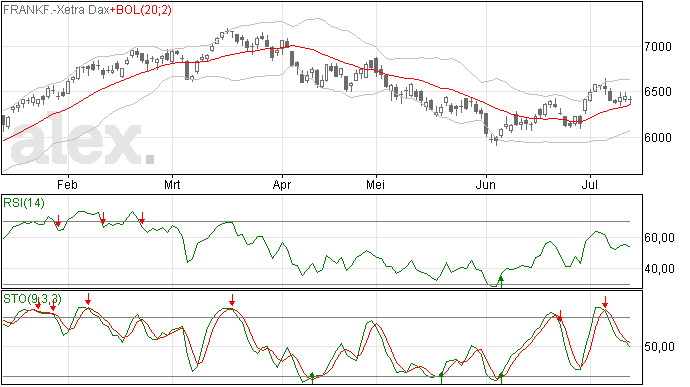
Task: Click the FRANKF.-Xetra Dax chart title
Action: coord(56,10)
